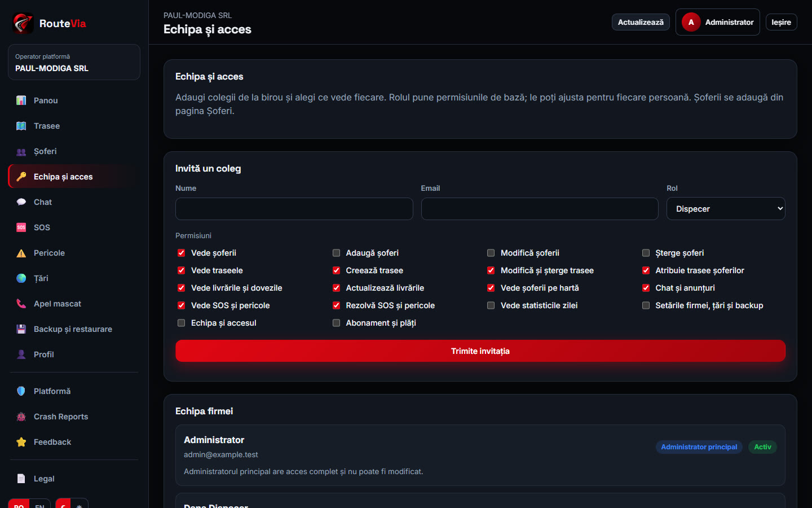Open Crash Reports via its bug icon
812x508 pixels.
tap(21, 417)
